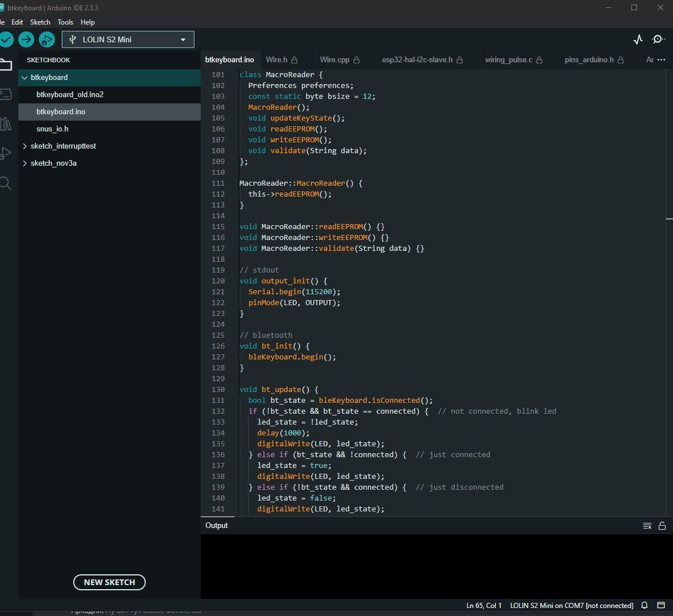
Task: Open the Serial Monitor
Action: (x=658, y=39)
